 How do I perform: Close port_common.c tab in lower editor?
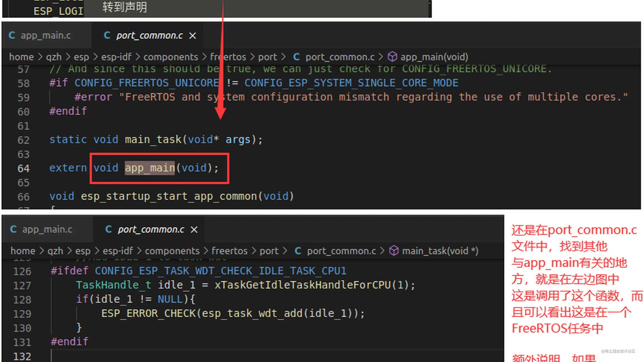(194, 229)
